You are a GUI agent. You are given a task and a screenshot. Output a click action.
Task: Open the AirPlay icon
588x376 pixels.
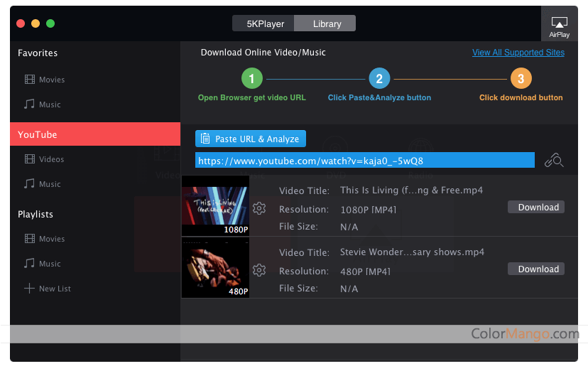coord(559,25)
